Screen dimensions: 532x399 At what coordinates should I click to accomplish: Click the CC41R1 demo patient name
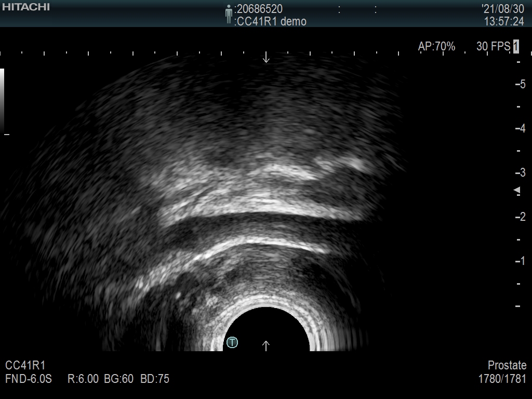coord(271,21)
